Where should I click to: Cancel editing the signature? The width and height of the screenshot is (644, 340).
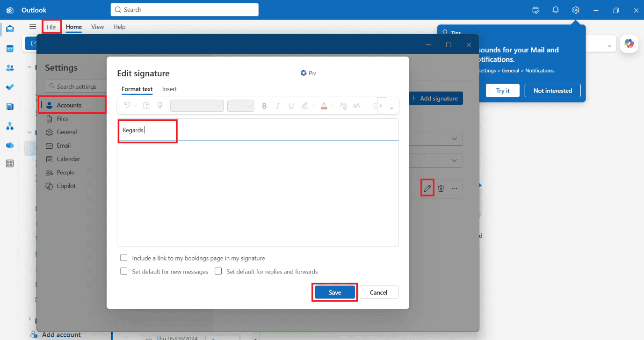tap(378, 292)
